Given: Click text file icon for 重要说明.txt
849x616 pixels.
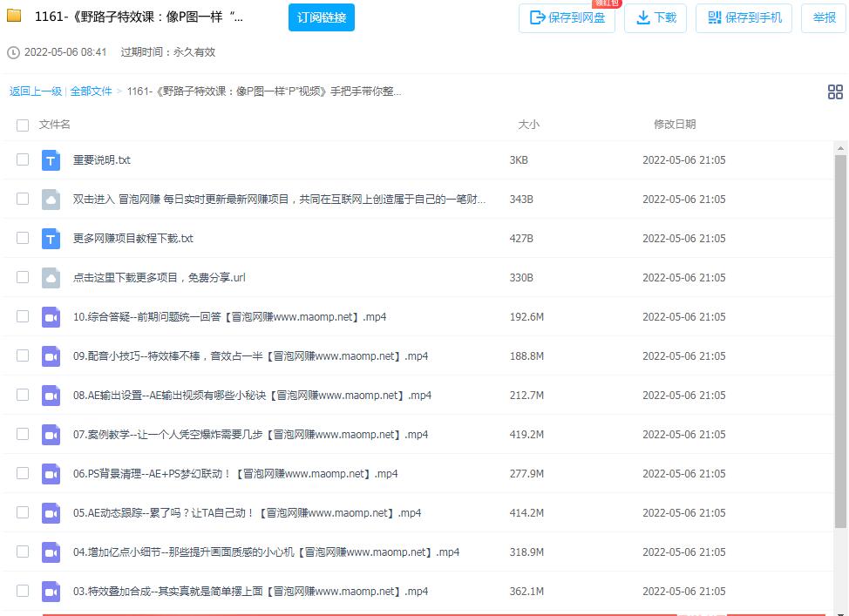Looking at the screenshot, I should pyautogui.click(x=51, y=160).
